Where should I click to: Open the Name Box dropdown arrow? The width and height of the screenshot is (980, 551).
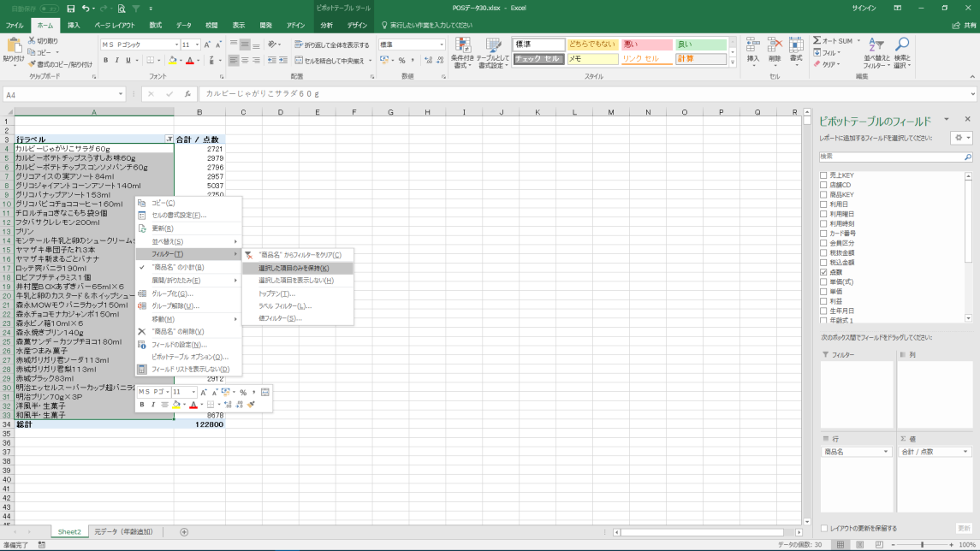[121, 94]
